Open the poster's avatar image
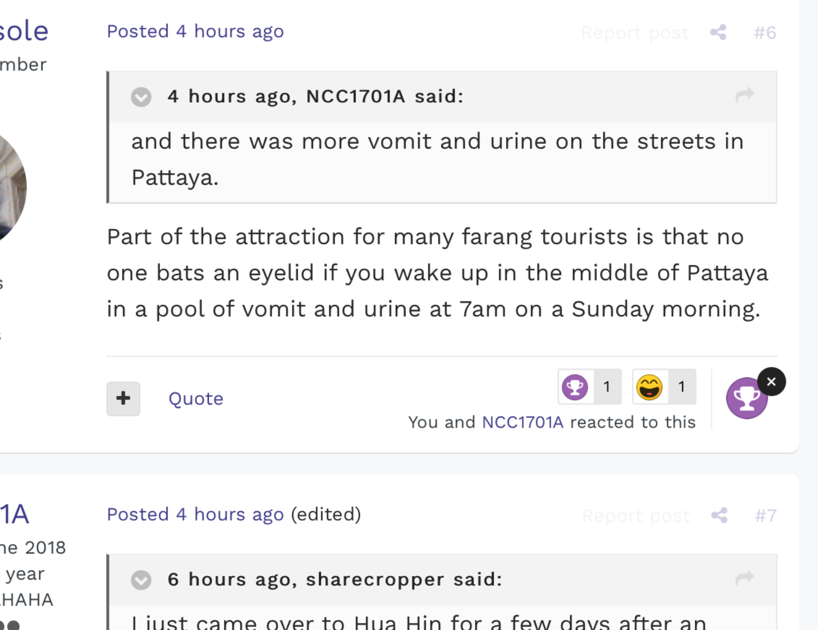 click(11, 186)
